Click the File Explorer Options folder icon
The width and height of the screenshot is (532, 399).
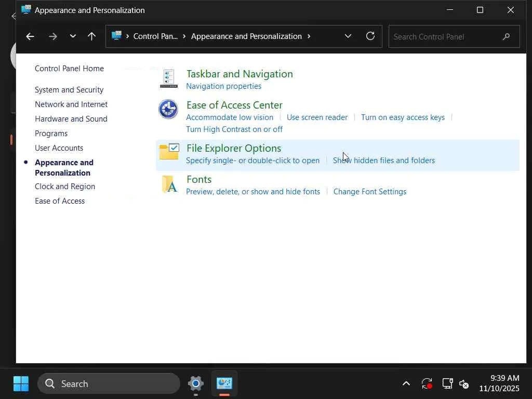169,152
